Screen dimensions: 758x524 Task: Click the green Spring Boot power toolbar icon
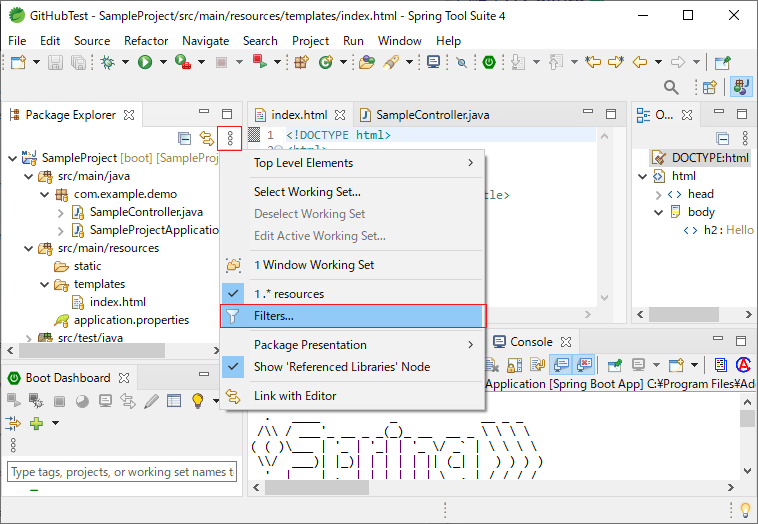tap(489, 62)
